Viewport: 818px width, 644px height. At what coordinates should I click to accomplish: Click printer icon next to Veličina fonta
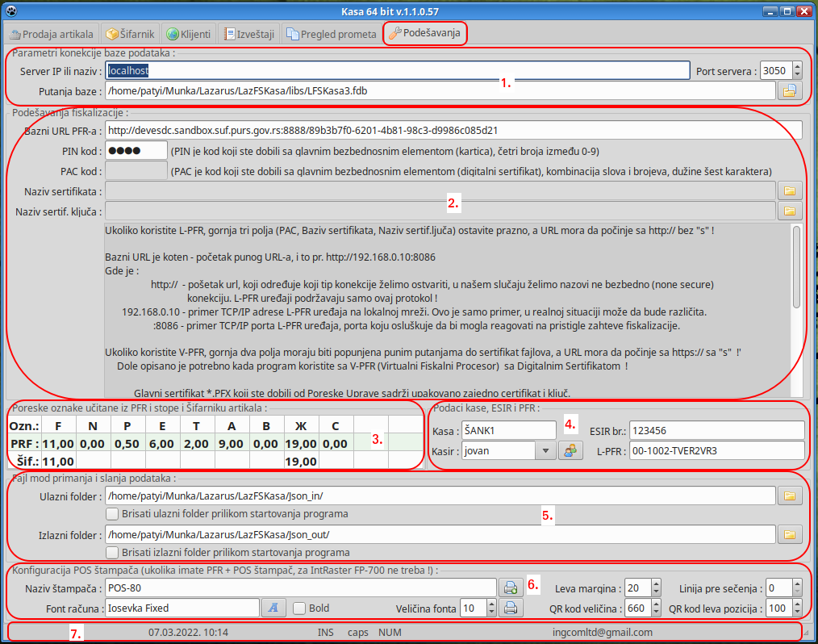pyautogui.click(x=511, y=608)
